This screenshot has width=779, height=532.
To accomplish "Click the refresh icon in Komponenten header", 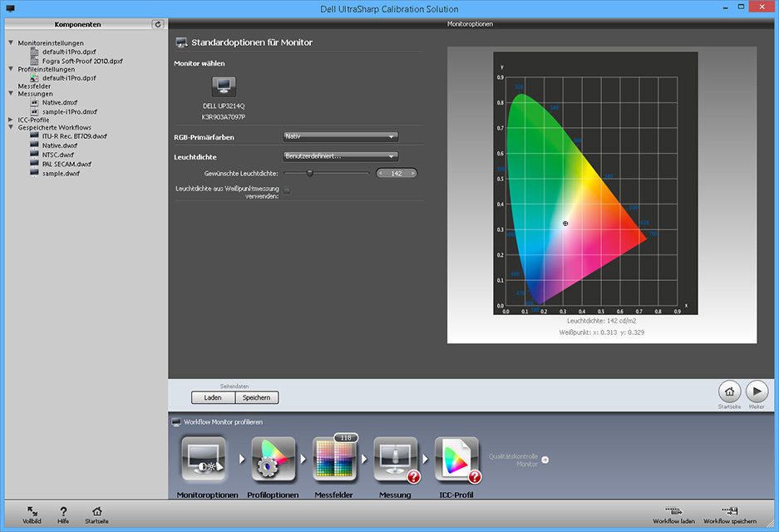I will 158,24.
